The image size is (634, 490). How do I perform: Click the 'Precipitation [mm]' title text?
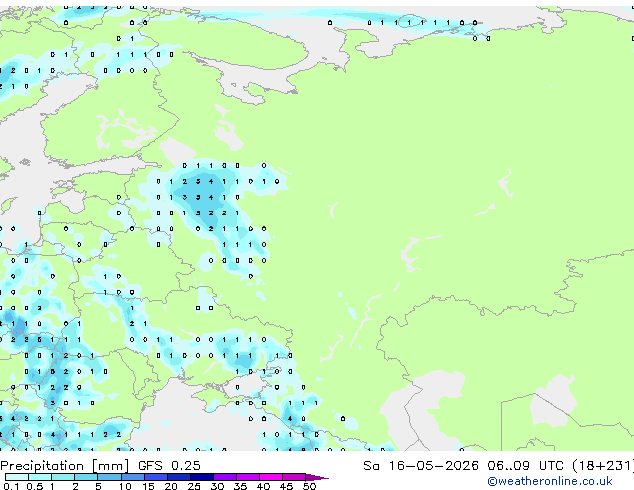pos(65,466)
